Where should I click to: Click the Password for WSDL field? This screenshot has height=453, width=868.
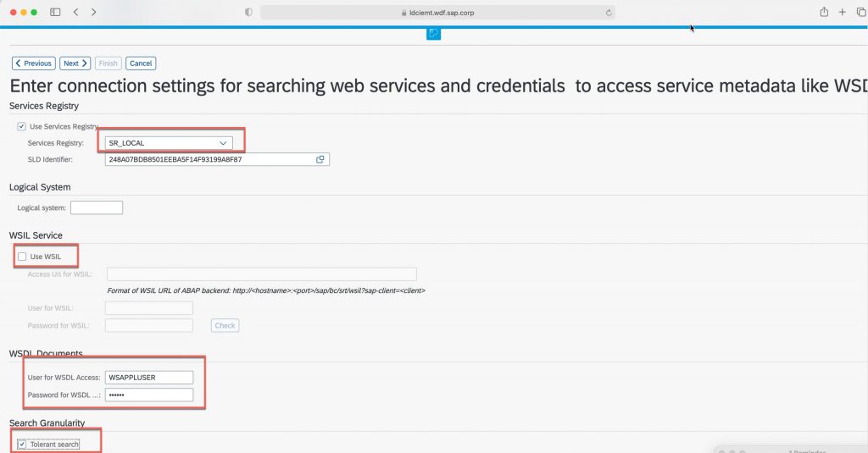click(149, 395)
